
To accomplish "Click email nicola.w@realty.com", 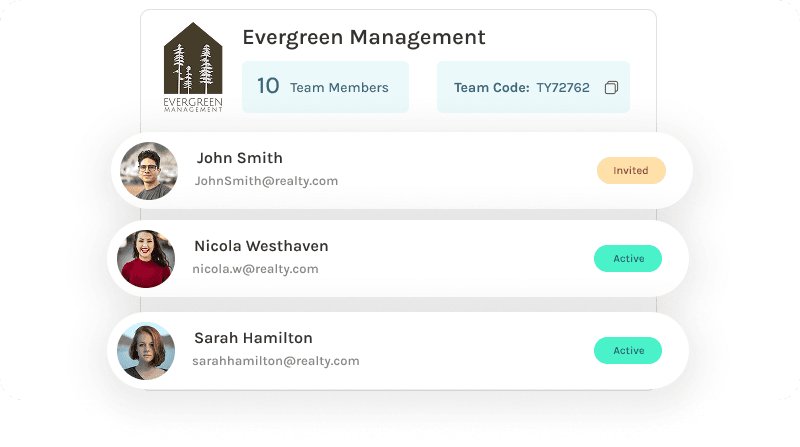I will (255, 269).
